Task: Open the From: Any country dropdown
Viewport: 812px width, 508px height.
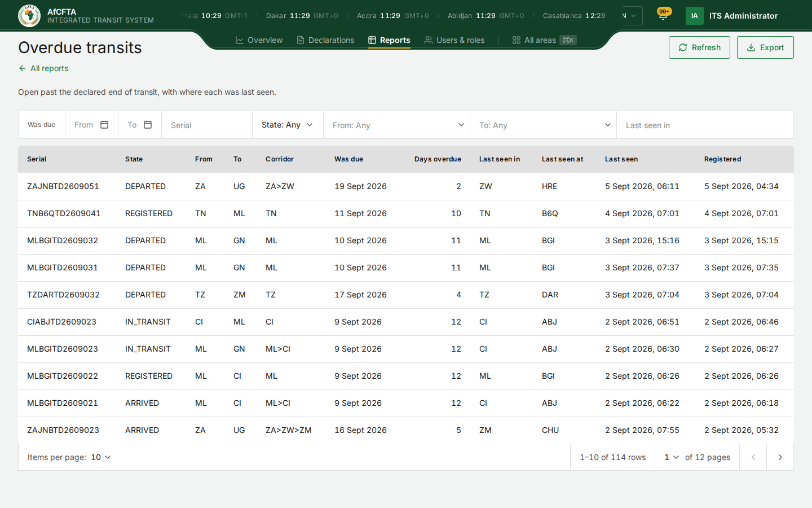Action: [397, 125]
